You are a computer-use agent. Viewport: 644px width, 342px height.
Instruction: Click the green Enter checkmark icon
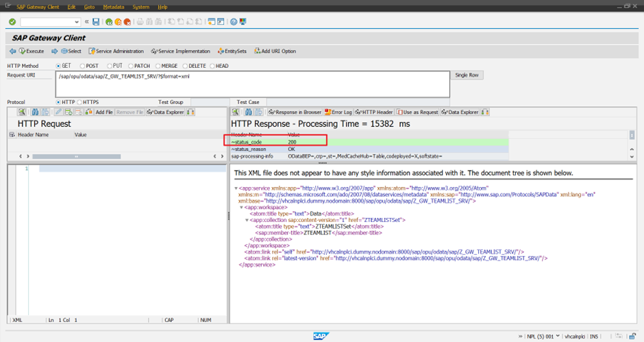12,22
